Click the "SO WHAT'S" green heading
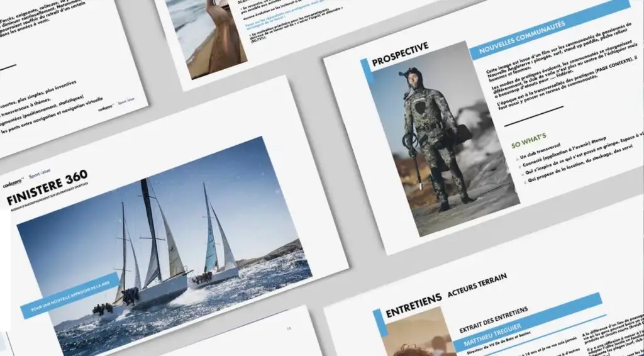 528,140
